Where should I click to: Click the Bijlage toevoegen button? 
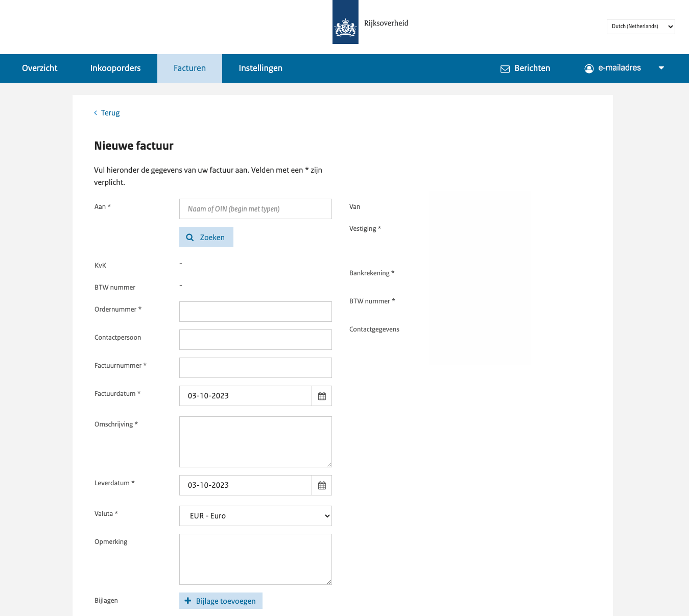click(221, 601)
